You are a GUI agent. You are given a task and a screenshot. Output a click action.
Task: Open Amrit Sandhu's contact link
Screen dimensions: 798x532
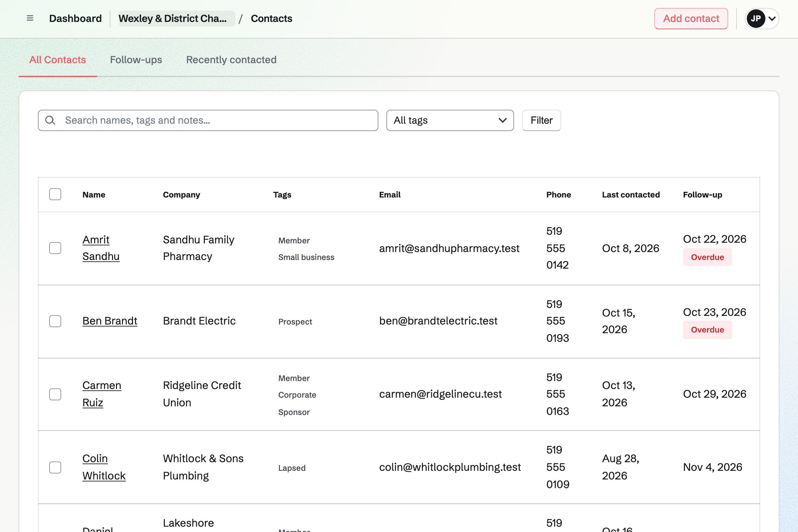(101, 248)
